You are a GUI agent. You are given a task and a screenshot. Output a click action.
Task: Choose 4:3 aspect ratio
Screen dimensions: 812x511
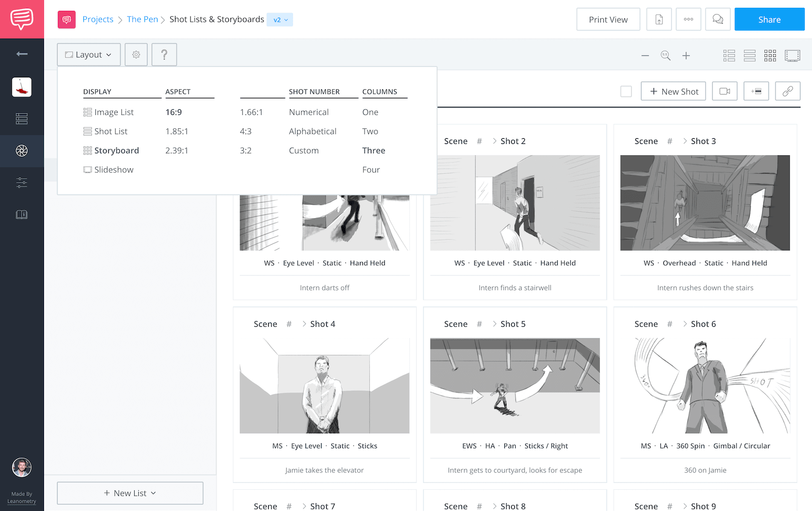pyautogui.click(x=245, y=132)
